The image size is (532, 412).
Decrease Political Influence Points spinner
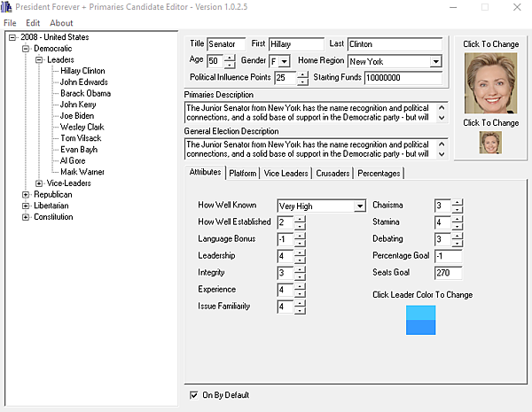302,82
